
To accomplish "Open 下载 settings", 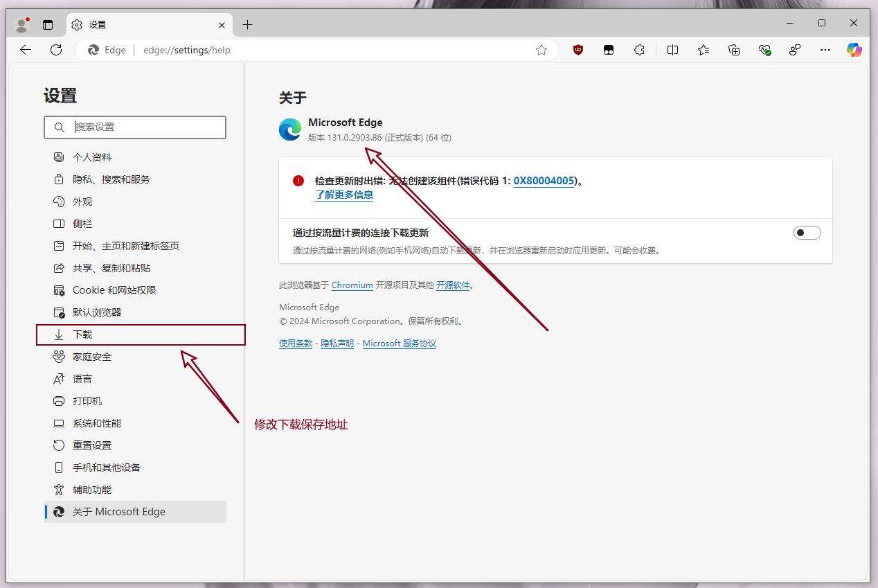I will pos(135,335).
